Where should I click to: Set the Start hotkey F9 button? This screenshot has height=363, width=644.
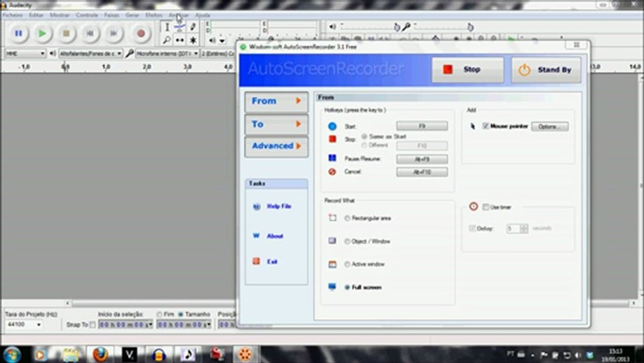point(422,126)
